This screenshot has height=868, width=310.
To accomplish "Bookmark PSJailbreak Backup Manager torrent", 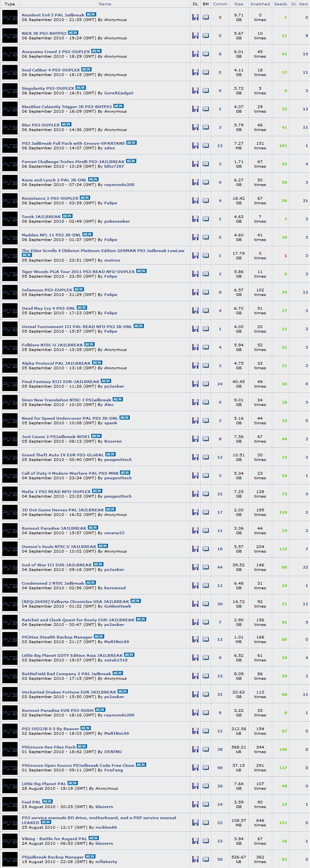I will 206,859.
